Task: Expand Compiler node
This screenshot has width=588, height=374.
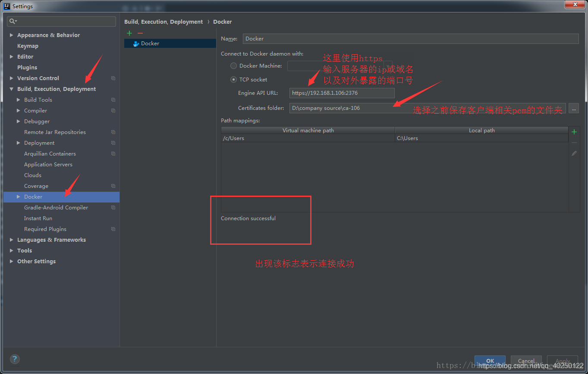Action: coord(19,111)
